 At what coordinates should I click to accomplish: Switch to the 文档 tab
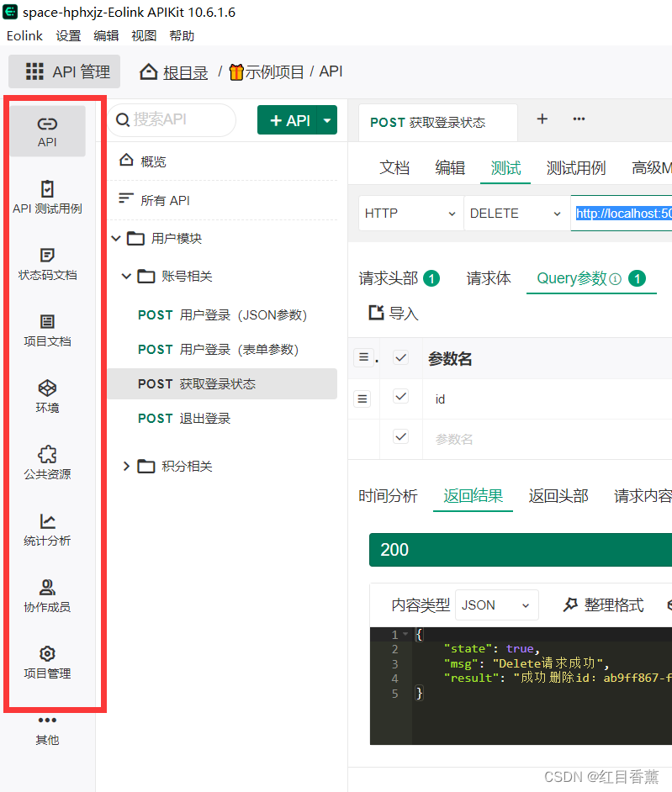coord(394,167)
